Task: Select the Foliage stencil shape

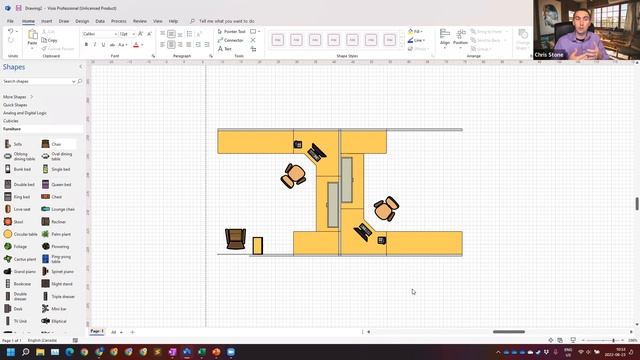Action: coord(16,247)
